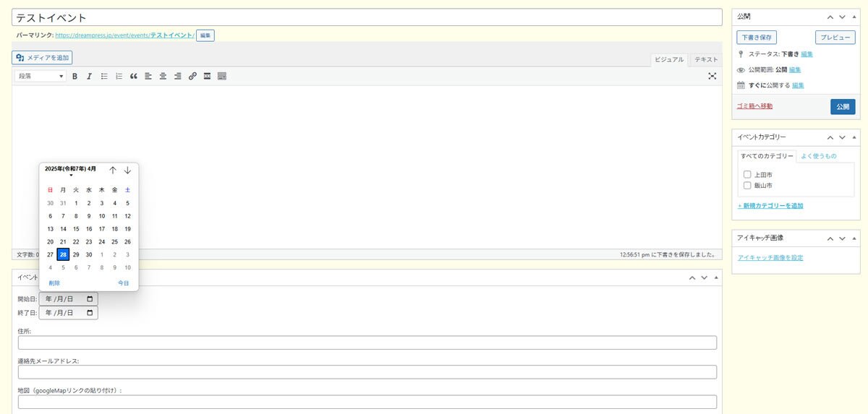Click the googleMap link input field

click(x=367, y=402)
